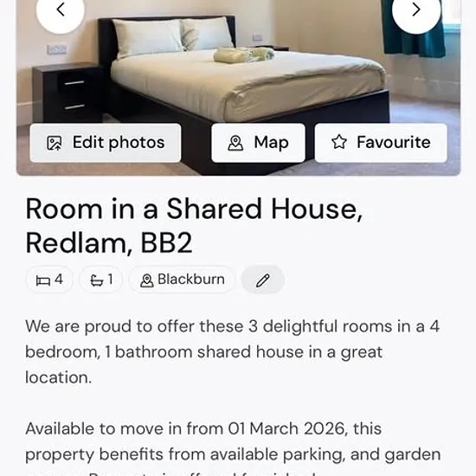Image resolution: width=476 pixels, height=476 pixels.
Task: Go to the previous photo with left arrow
Action: click(x=60, y=10)
